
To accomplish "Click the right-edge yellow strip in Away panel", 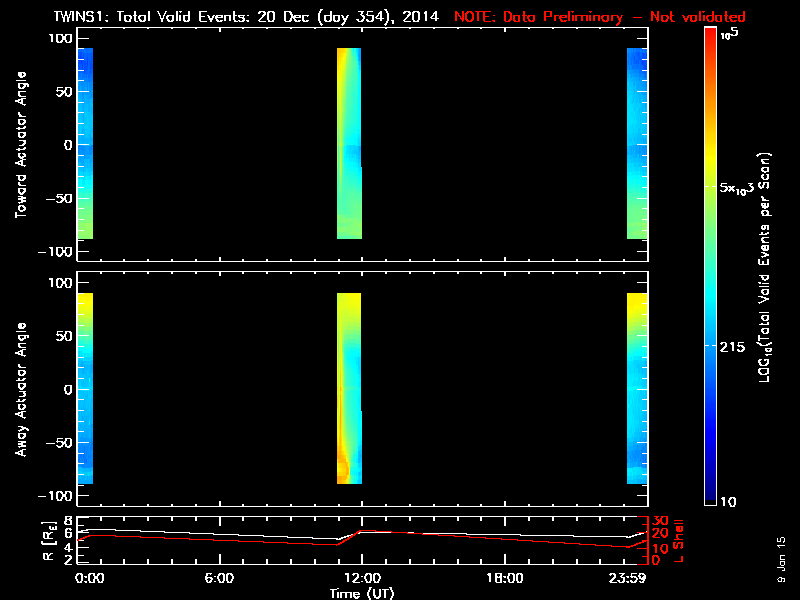I will [638, 388].
